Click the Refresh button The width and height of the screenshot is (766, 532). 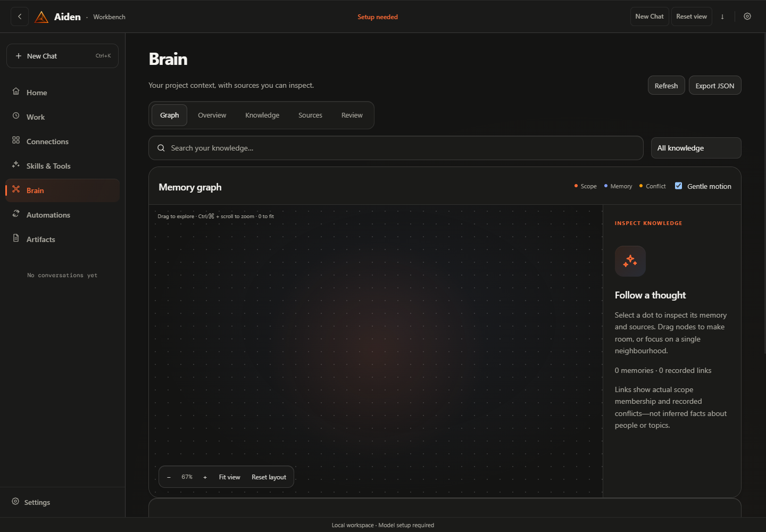[x=667, y=86]
